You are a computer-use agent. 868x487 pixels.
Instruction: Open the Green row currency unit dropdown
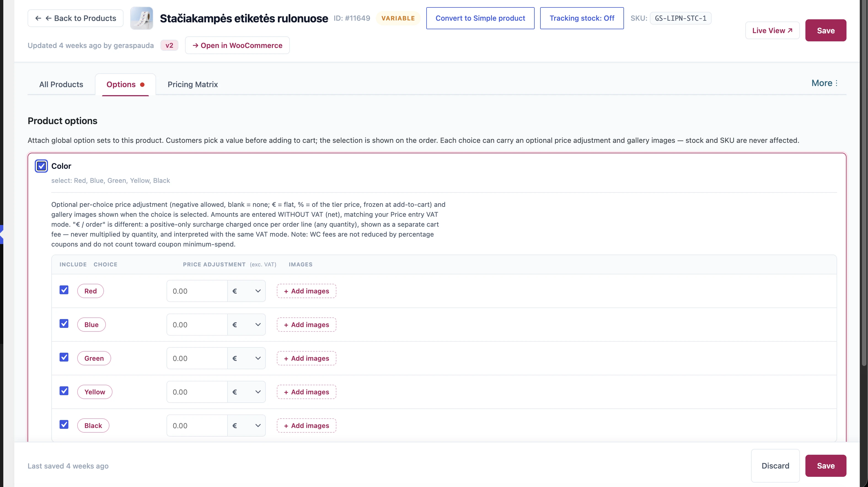[x=246, y=358]
